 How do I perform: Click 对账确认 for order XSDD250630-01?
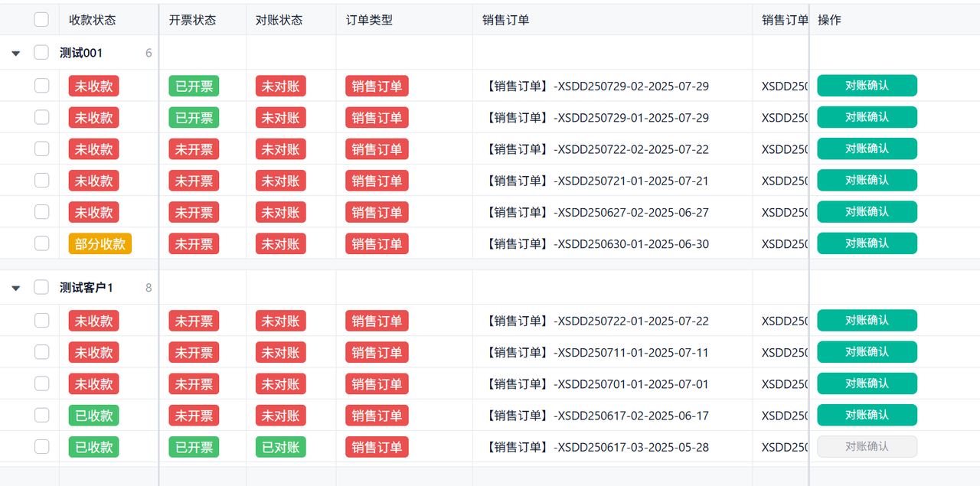point(867,243)
